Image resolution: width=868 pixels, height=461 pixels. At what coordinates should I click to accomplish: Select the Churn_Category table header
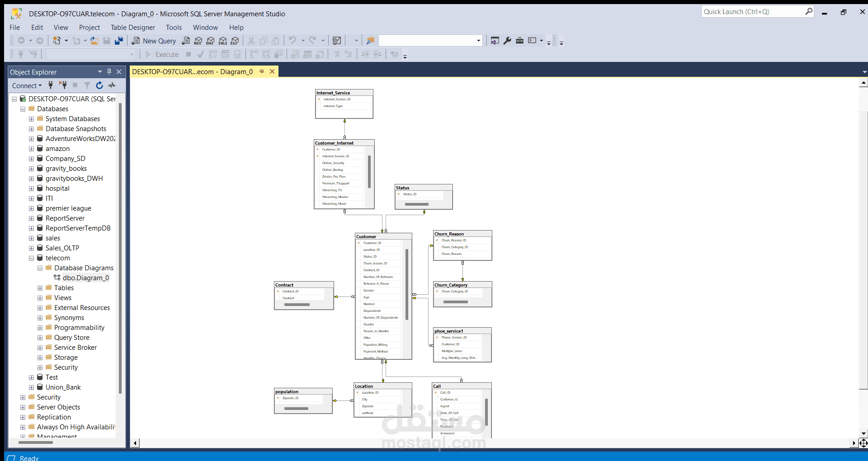click(x=462, y=285)
